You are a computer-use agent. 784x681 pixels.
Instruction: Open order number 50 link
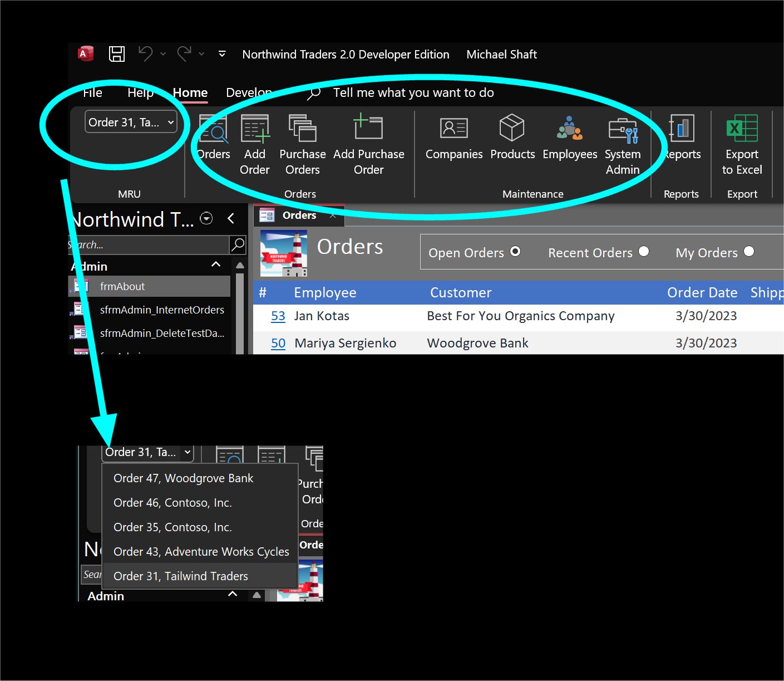click(x=278, y=344)
